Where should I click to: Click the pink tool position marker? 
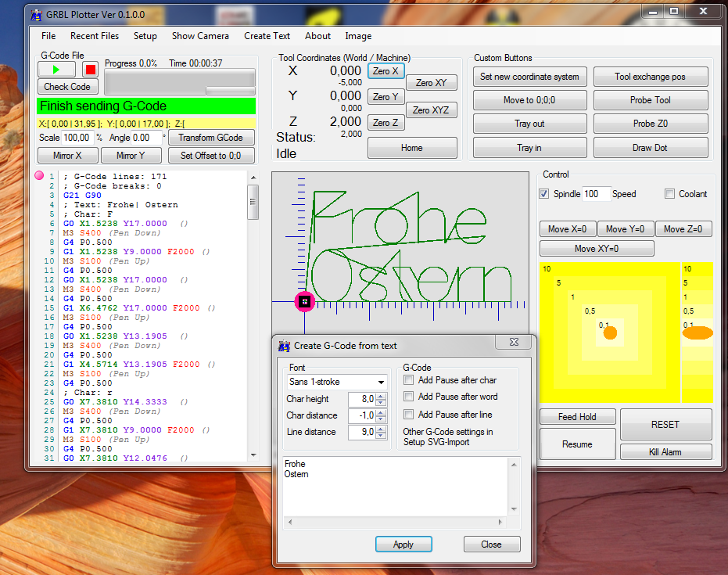[305, 301]
